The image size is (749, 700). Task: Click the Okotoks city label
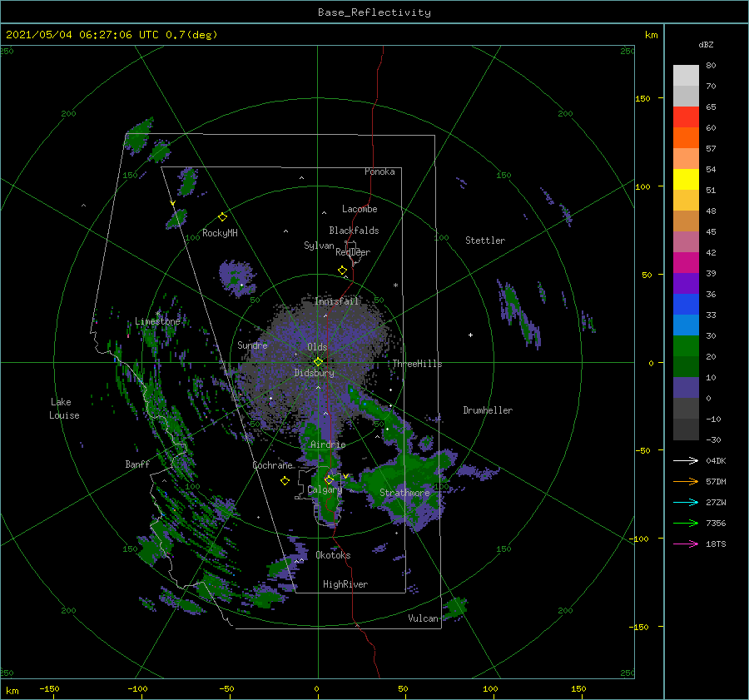pyautogui.click(x=333, y=555)
